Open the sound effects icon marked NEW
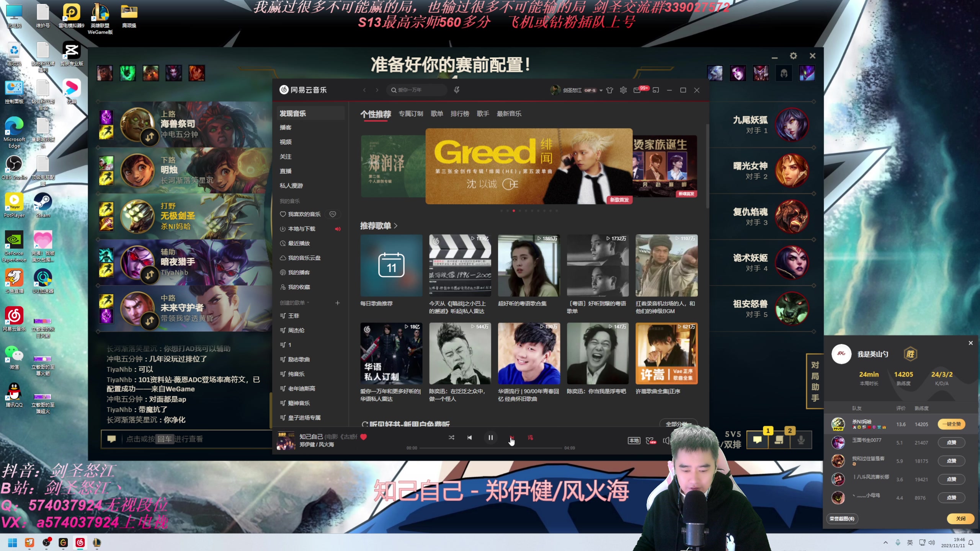 pos(651,441)
